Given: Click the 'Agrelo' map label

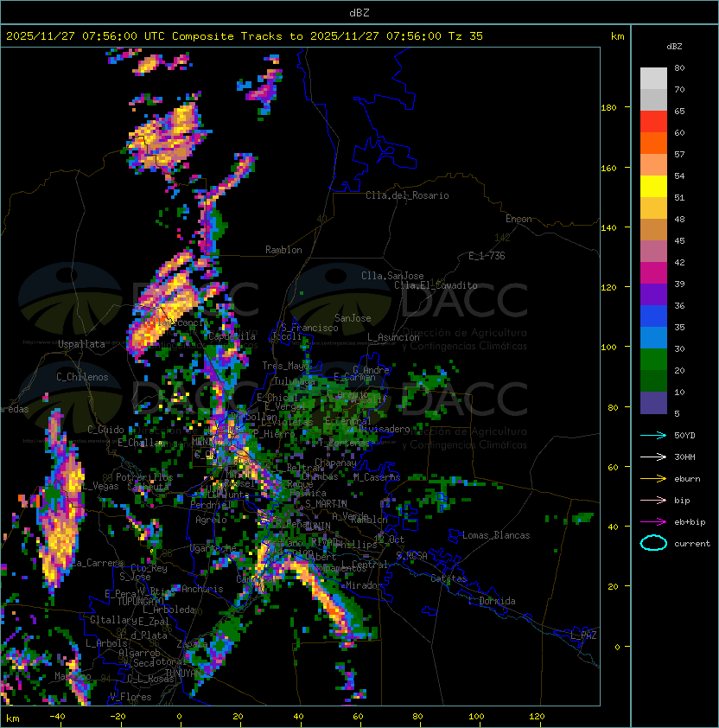Looking at the screenshot, I should [x=211, y=520].
